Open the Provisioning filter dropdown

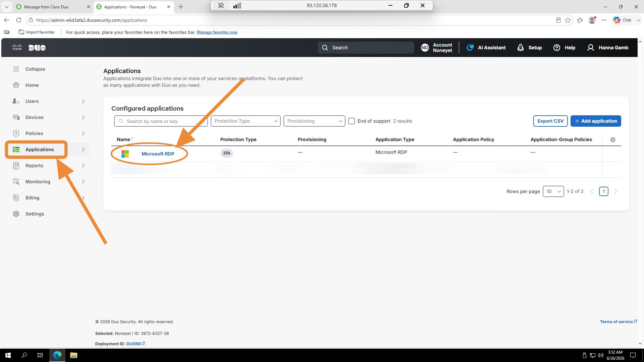314,121
